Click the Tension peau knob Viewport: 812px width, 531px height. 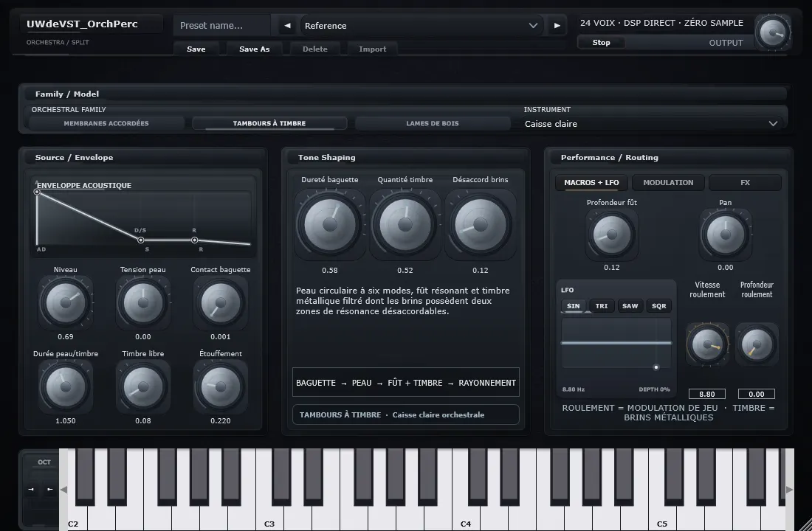click(x=143, y=302)
